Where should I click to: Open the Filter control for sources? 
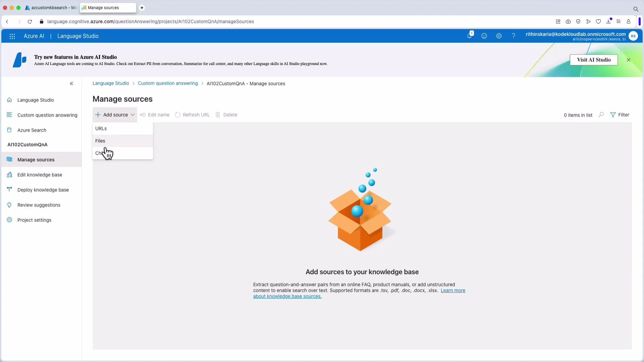pyautogui.click(x=620, y=115)
